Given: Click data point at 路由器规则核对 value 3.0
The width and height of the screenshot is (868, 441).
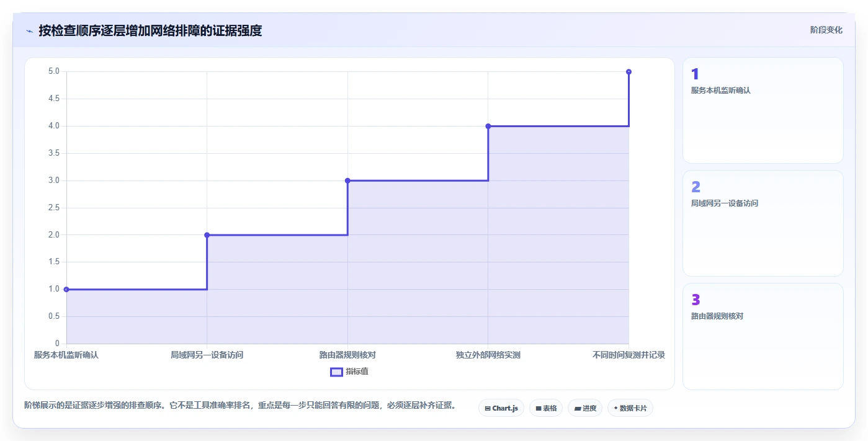Looking at the screenshot, I should 347,180.
